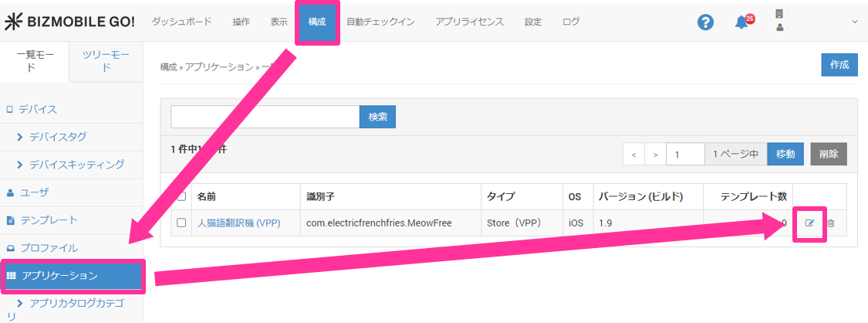Click the trash delete icon in app row
This screenshot has width=868, height=323.
(831, 223)
